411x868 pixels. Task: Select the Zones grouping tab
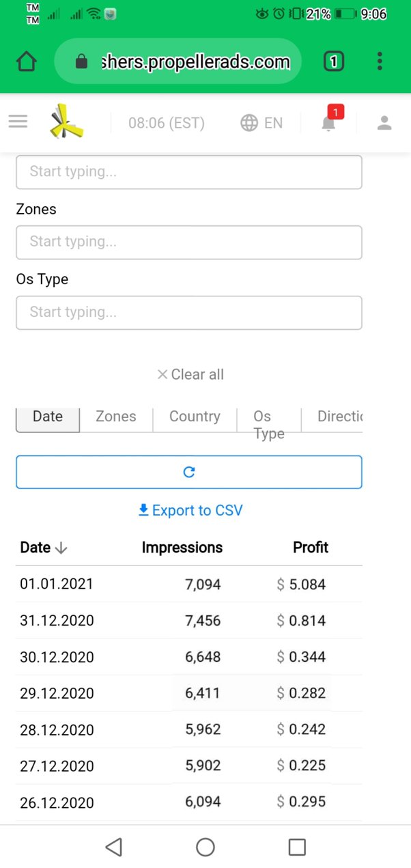[x=115, y=417]
